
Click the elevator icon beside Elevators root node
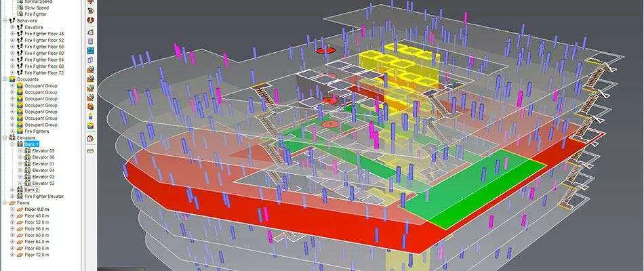(13, 138)
